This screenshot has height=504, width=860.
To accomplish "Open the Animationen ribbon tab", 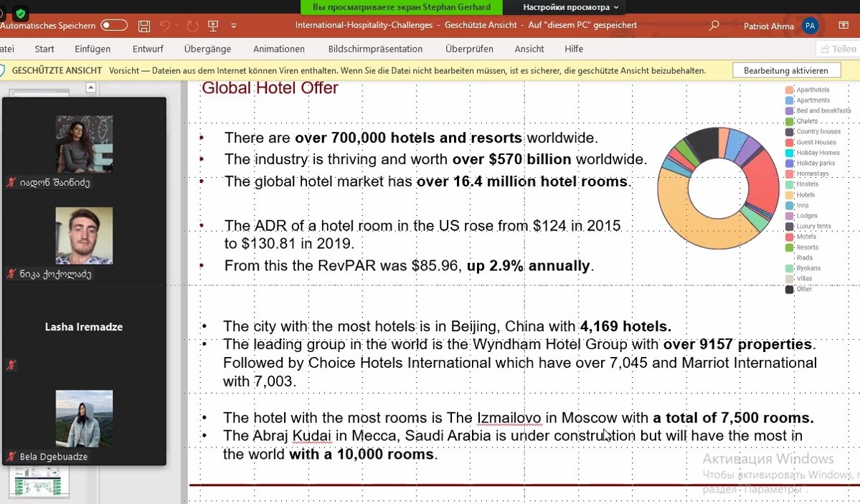I will 279,49.
